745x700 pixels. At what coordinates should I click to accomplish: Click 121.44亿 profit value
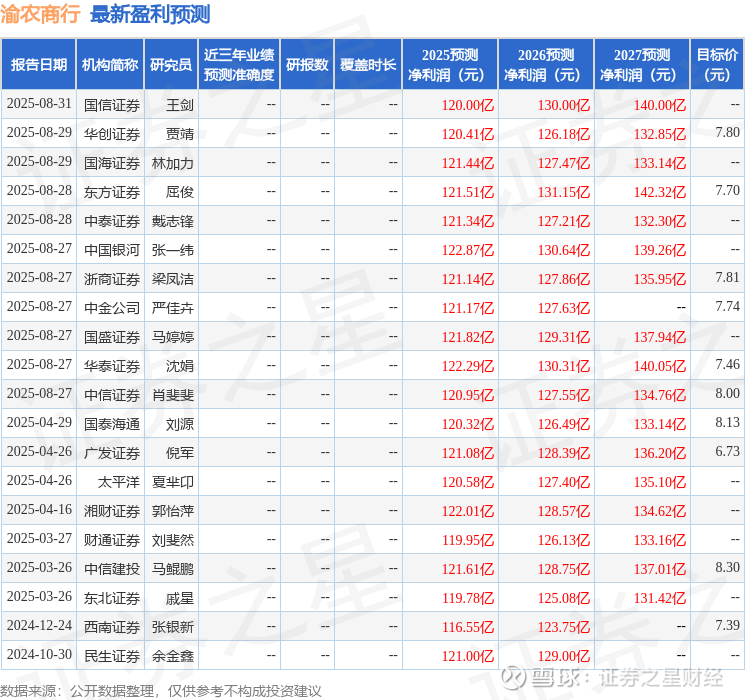click(468, 163)
